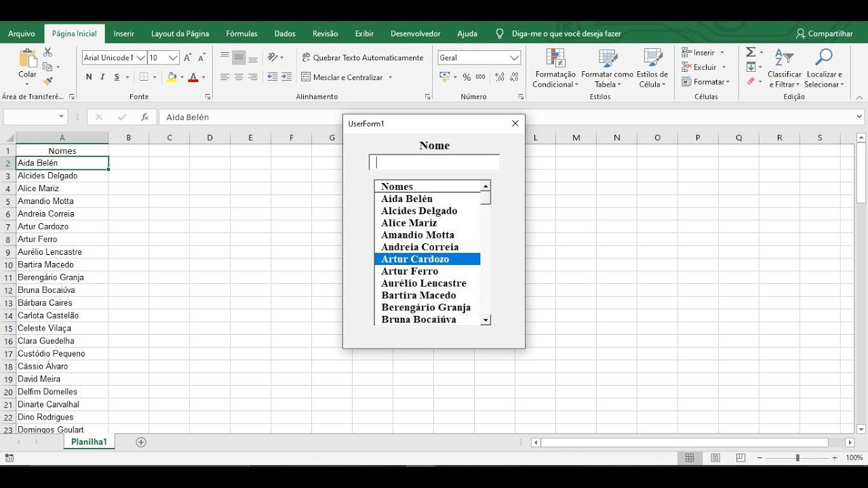Click the increase decimal places icon
This screenshot has height=488, width=868.
[500, 77]
